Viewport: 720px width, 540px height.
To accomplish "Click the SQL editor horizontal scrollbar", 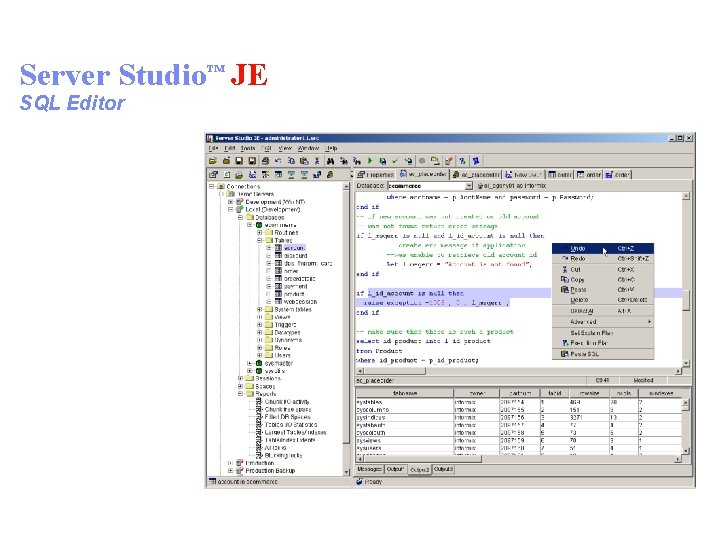I will (x=519, y=371).
